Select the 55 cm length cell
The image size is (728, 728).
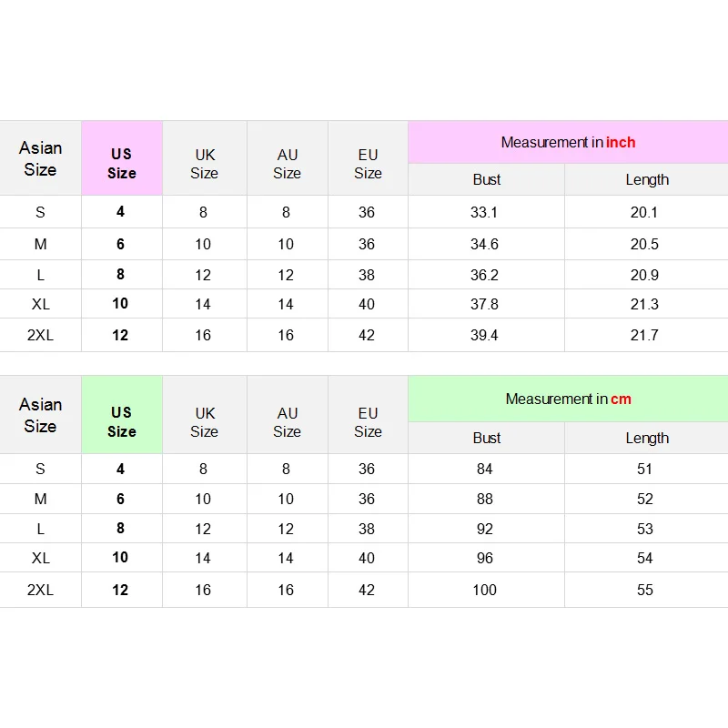tap(645, 590)
